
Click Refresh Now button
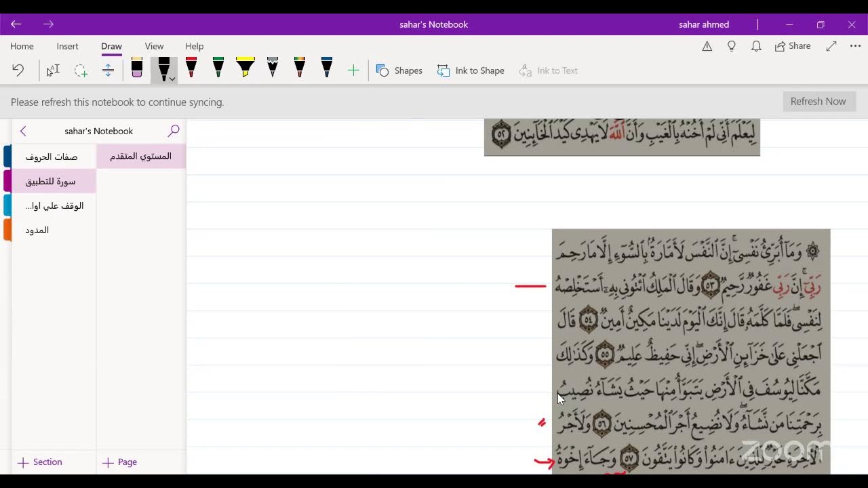tap(818, 102)
